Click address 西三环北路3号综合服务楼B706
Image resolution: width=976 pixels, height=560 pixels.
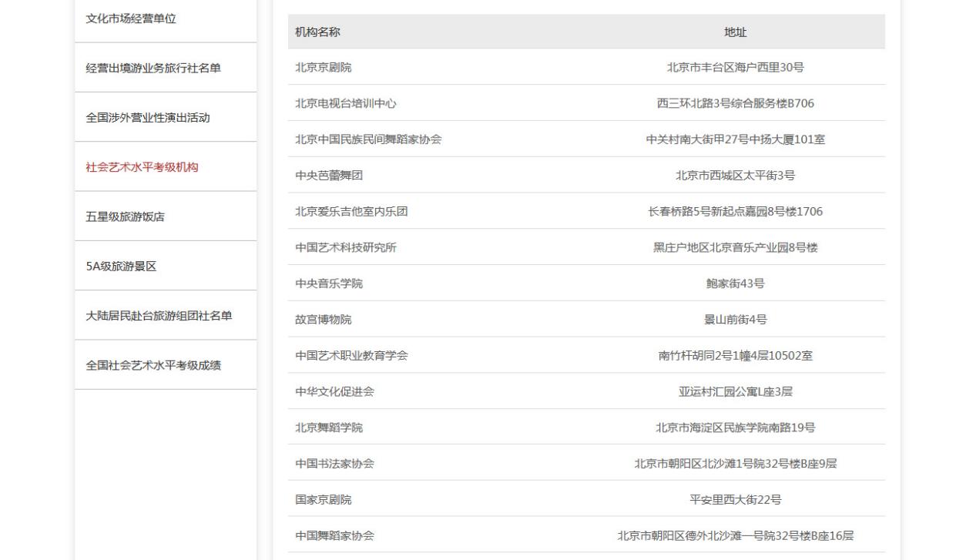click(735, 103)
